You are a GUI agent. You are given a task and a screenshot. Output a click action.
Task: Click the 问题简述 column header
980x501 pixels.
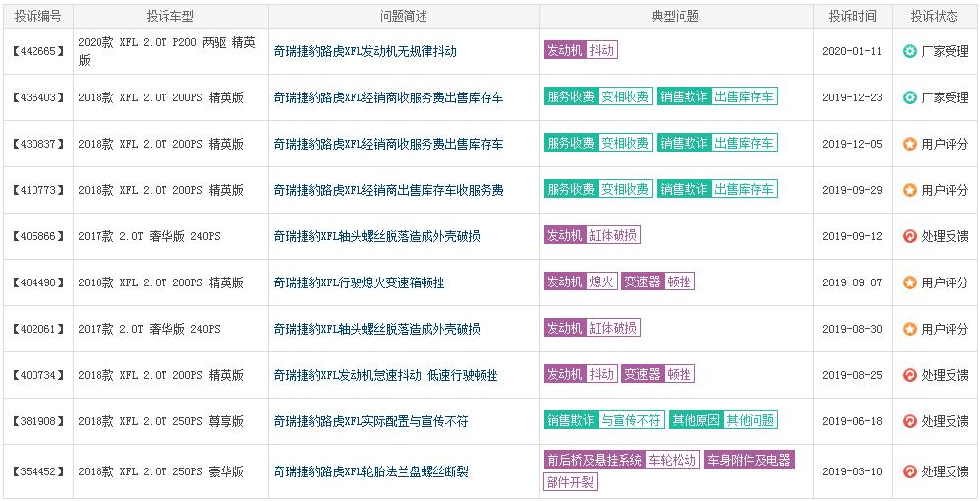(404, 17)
